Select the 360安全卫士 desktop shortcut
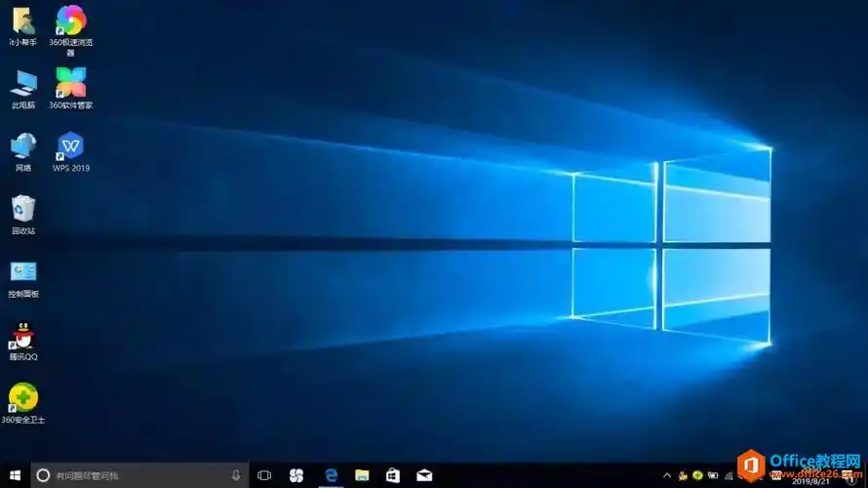This screenshot has width=868, height=488. [22, 397]
